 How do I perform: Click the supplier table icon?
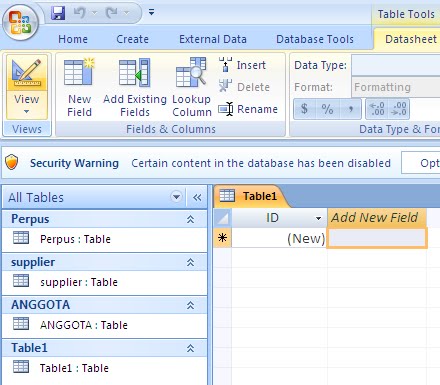coord(21,280)
